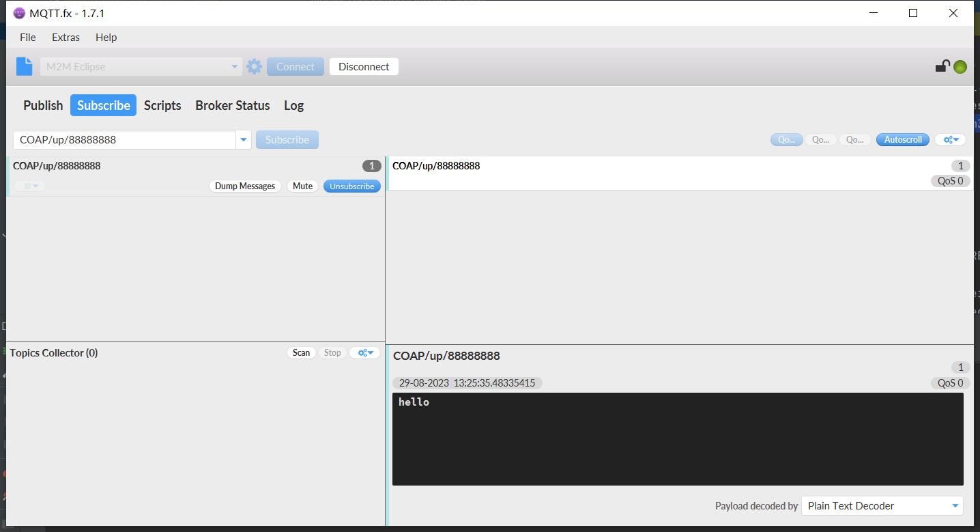
Task: Open the Extras menu
Action: pos(66,38)
